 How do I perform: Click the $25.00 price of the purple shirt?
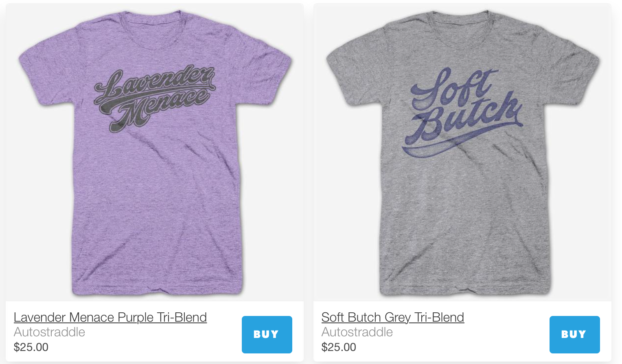click(31, 347)
